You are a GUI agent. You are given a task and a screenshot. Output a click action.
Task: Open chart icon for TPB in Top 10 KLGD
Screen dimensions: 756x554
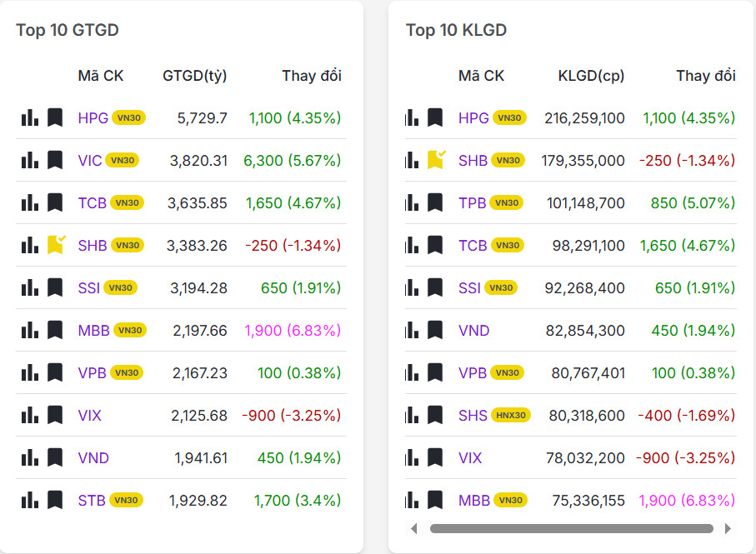tap(412, 202)
